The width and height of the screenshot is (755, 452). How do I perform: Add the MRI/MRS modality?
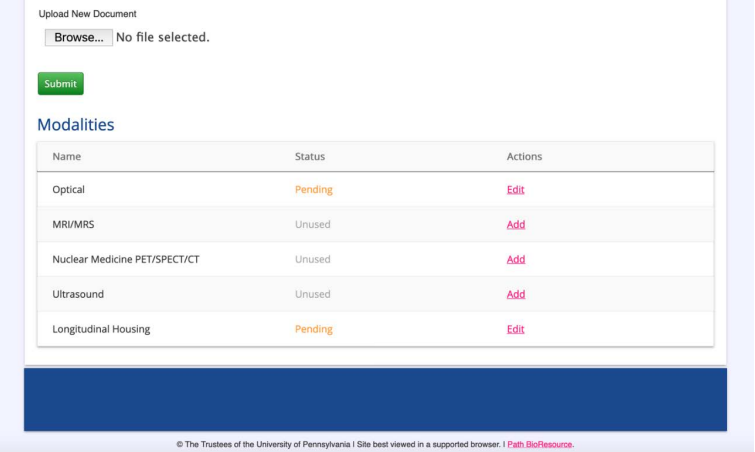516,225
